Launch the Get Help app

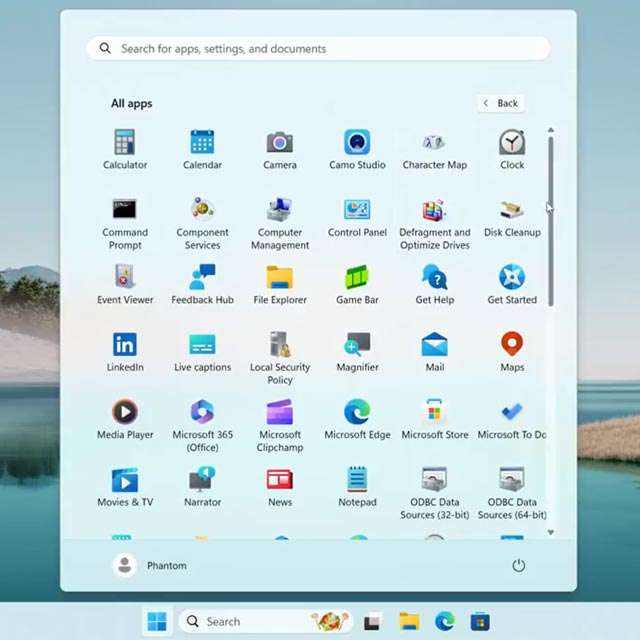pos(435,284)
